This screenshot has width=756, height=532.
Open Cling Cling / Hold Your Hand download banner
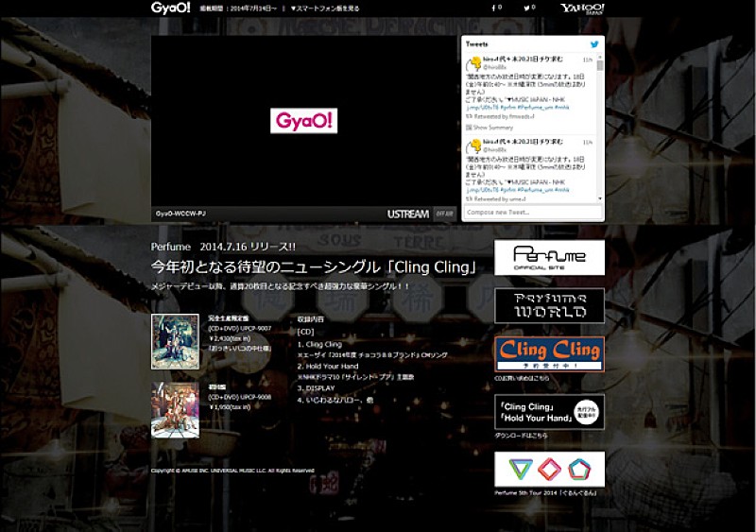(x=549, y=412)
